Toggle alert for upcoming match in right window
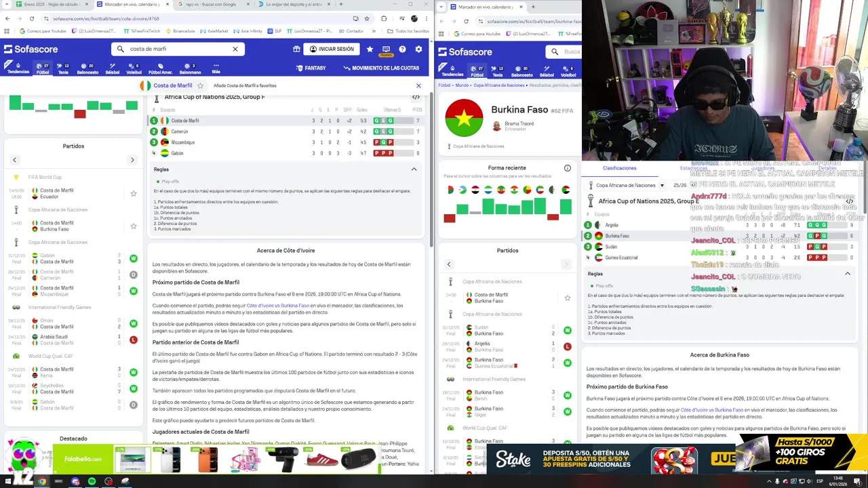The width and height of the screenshot is (868, 488). click(x=568, y=298)
